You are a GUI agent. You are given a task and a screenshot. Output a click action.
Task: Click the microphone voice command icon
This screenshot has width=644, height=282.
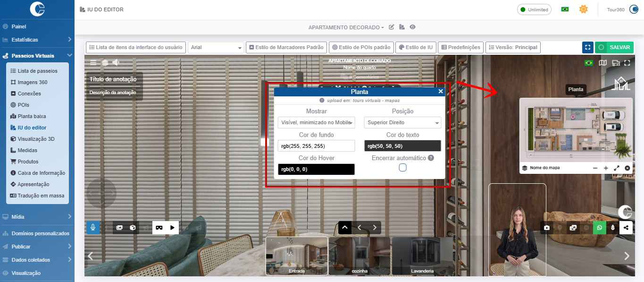(93, 228)
